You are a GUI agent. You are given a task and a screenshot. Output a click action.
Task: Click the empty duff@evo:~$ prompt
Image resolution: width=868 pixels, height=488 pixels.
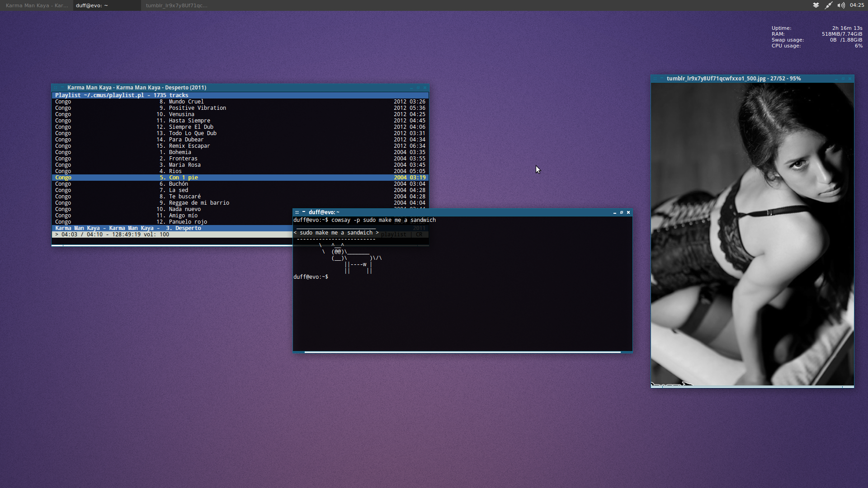click(x=311, y=277)
